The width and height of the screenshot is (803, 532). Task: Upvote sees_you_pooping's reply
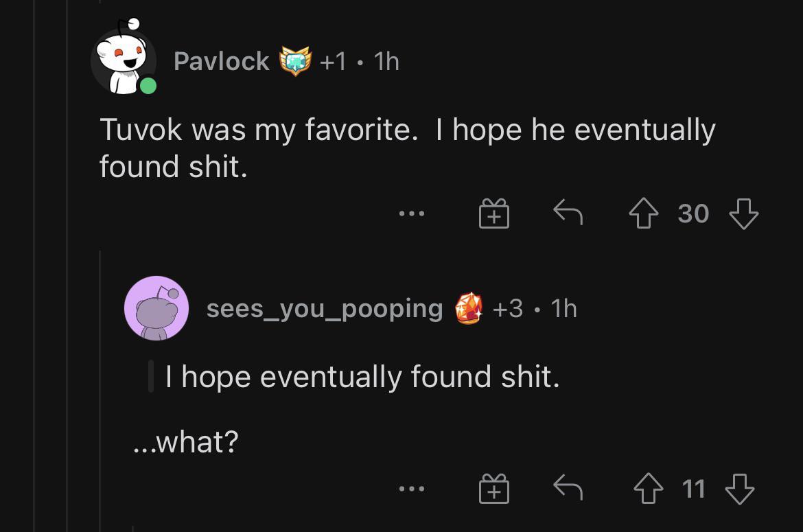tap(649, 489)
